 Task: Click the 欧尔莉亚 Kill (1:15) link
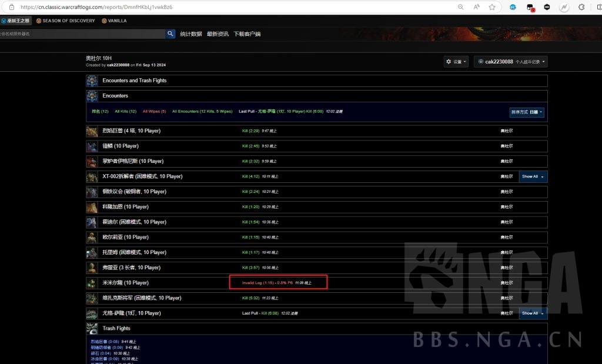[x=250, y=238]
